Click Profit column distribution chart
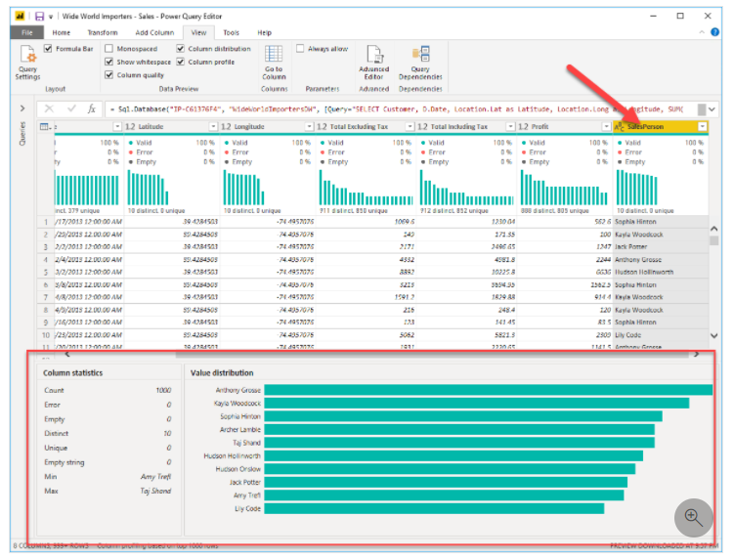Screen dimensions: 734x560 tap(564, 188)
